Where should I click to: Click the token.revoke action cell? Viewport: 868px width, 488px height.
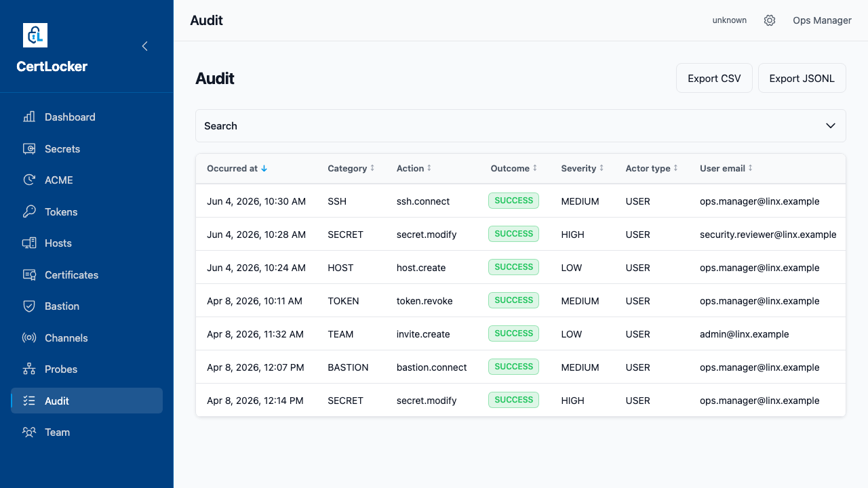pyautogui.click(x=425, y=301)
